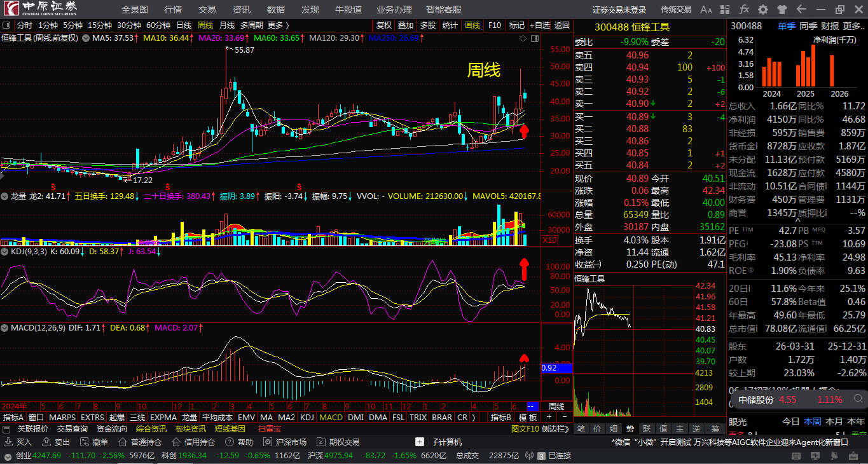
Task: Toggle 多股 multi-stock view
Action: tap(428, 25)
